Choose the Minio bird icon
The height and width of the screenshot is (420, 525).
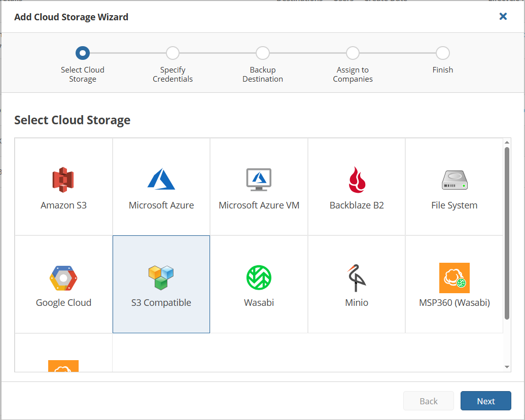point(357,278)
